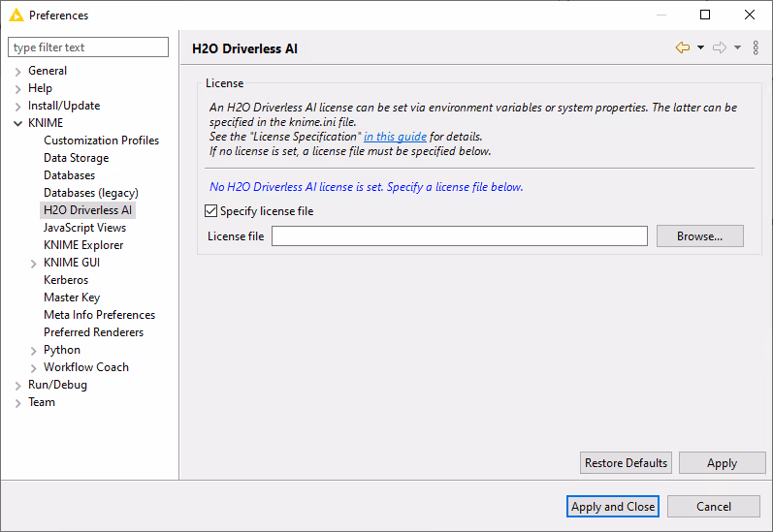
Task: Click into the License file text field
Action: pyautogui.click(x=459, y=236)
